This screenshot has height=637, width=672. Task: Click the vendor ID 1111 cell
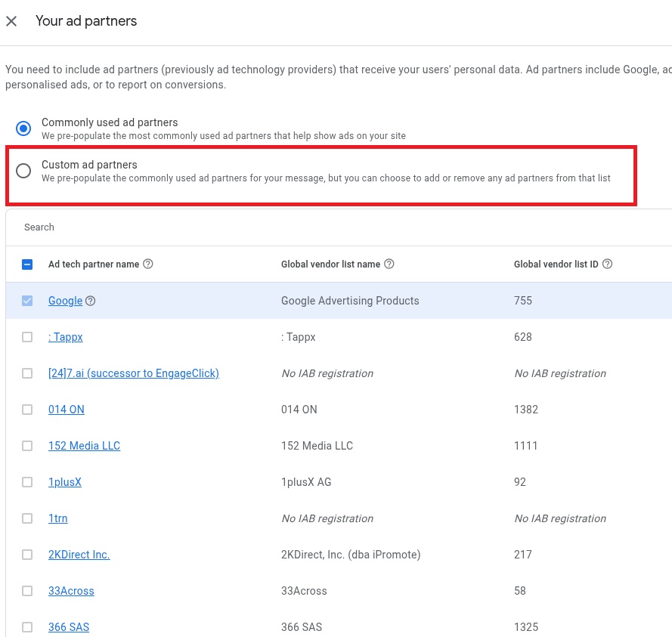click(x=525, y=446)
